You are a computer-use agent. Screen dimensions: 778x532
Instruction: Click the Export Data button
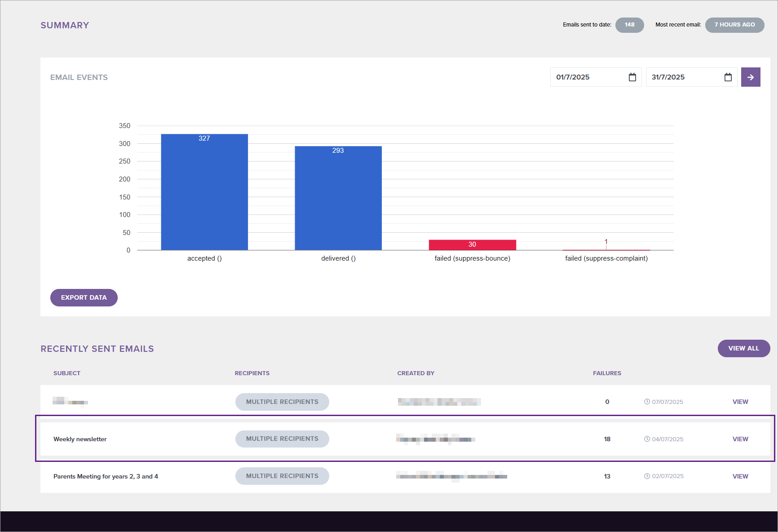tap(84, 297)
